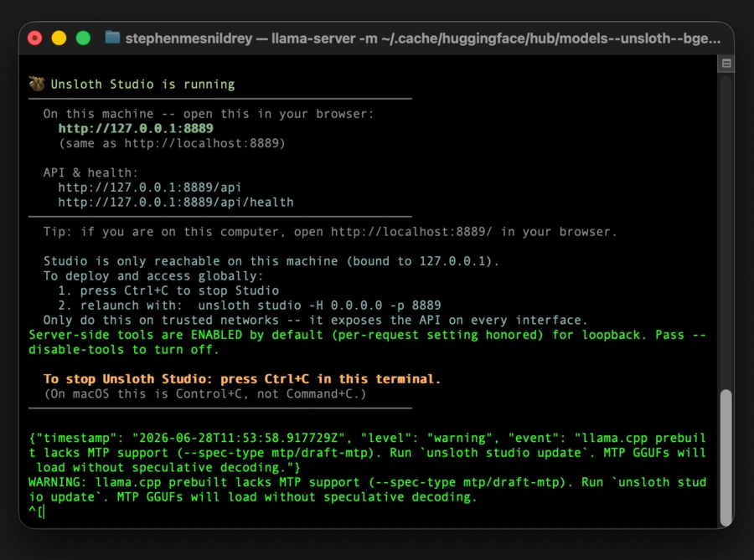Screen dimensions: 754x560
Task: Click the sloth emoji before Unsloth Studio
Action: (x=37, y=84)
